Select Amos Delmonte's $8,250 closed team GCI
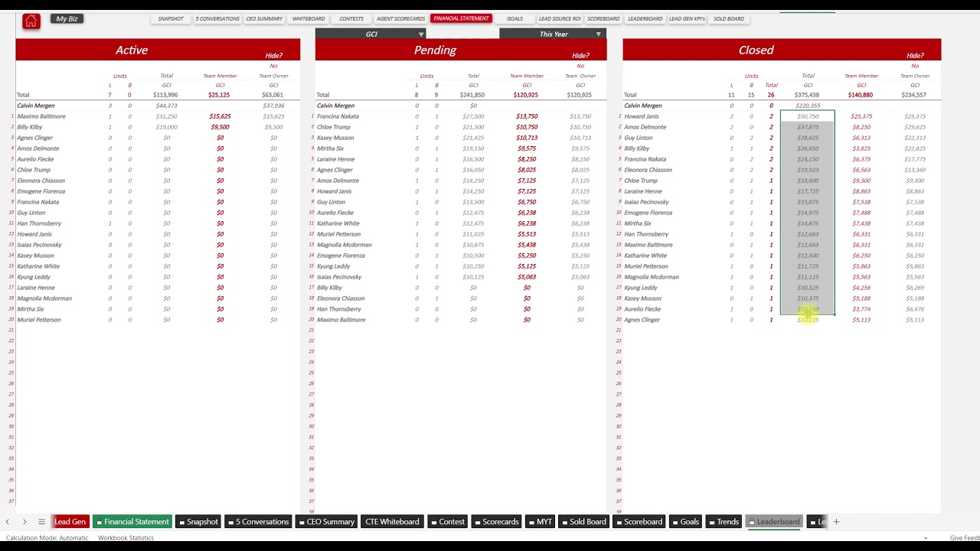980x551 pixels. pos(861,127)
